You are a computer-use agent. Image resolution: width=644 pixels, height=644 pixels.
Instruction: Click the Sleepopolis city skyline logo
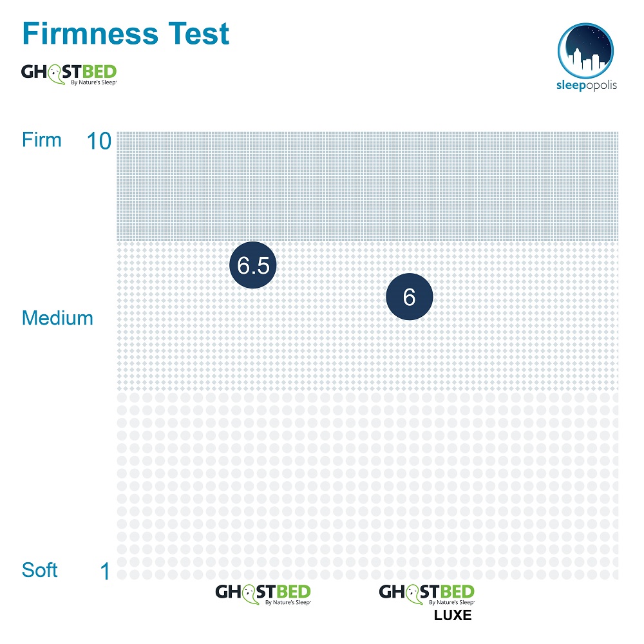click(x=585, y=51)
